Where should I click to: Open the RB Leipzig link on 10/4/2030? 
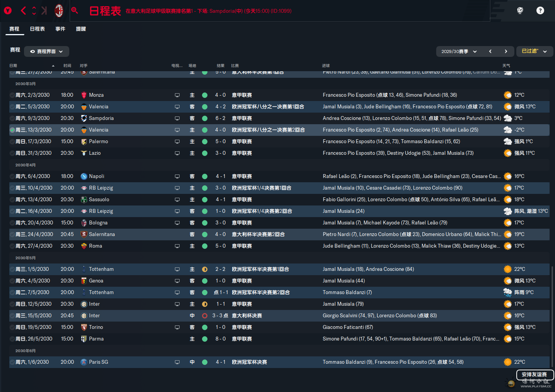click(101, 188)
